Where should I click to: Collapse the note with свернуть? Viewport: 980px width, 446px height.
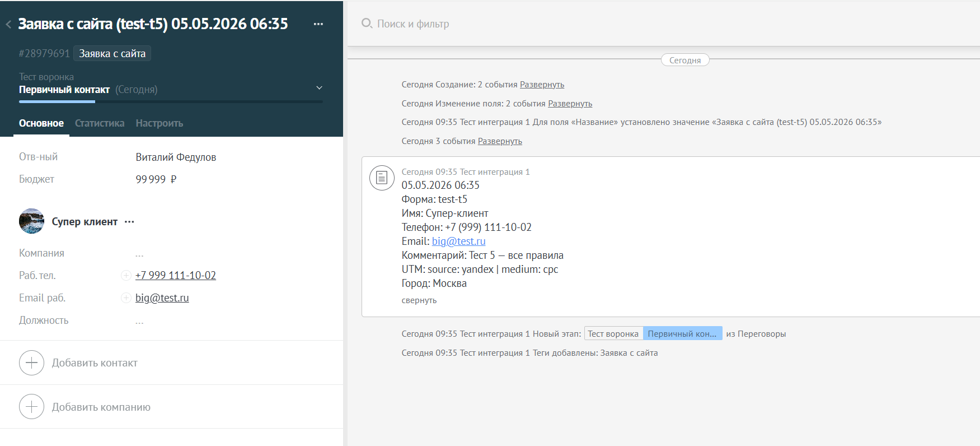[x=419, y=300]
